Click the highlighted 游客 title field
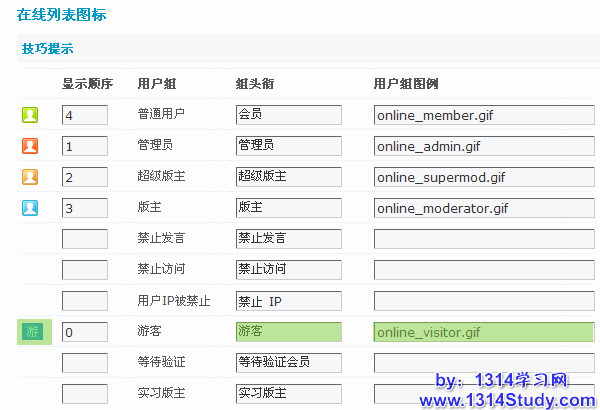The image size is (600, 410). click(x=288, y=332)
